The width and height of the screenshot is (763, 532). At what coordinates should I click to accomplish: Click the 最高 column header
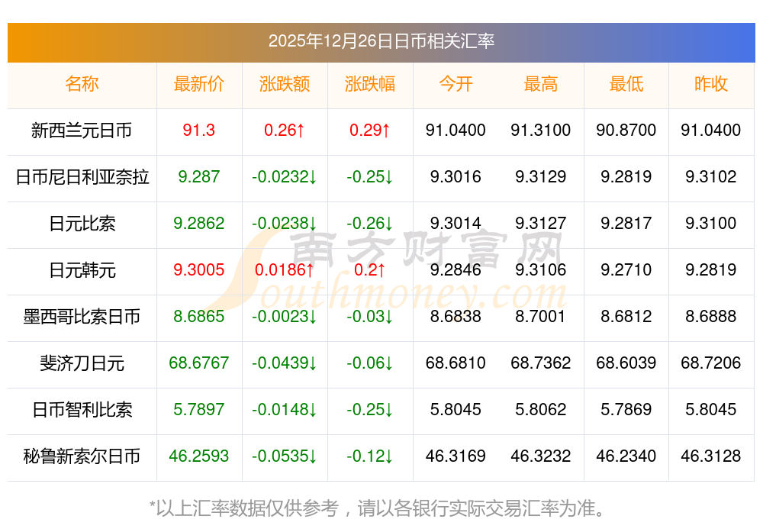(541, 84)
